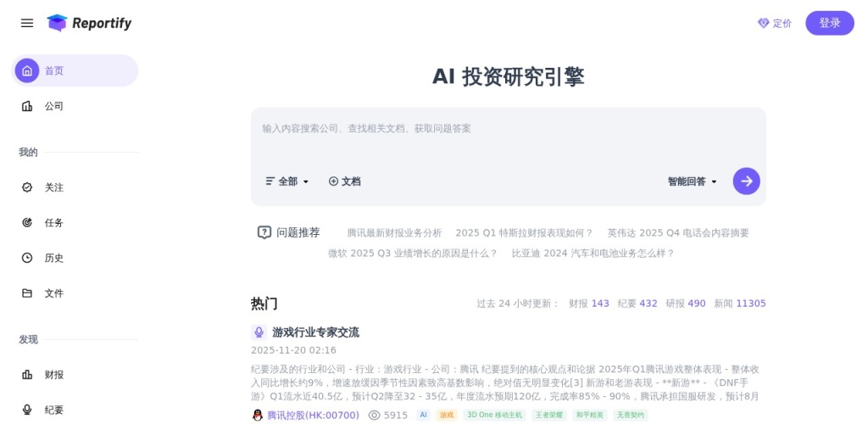Viewport: 868px width, 424px height.
Task: Click the Reportify logo
Action: pos(90,23)
